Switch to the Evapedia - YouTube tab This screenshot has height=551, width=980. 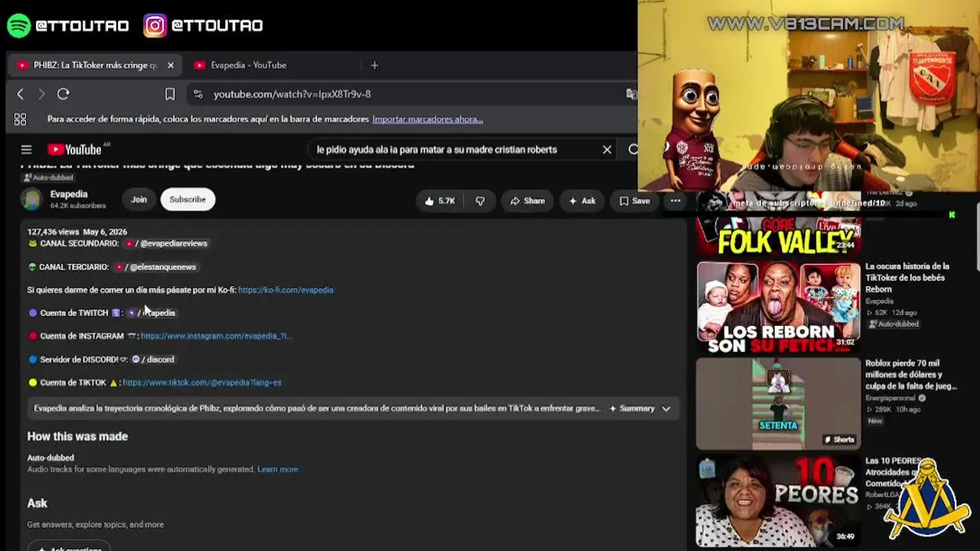pyautogui.click(x=249, y=66)
